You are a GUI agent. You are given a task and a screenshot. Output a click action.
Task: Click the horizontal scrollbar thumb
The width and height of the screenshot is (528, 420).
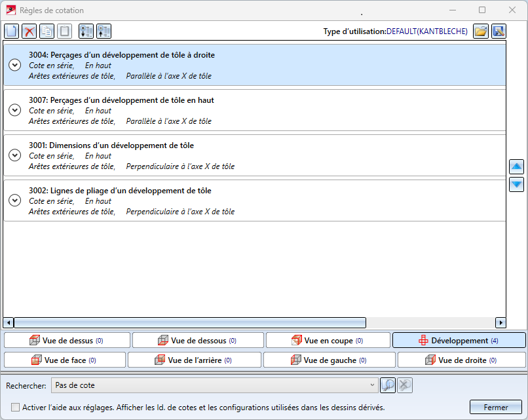(x=190, y=322)
